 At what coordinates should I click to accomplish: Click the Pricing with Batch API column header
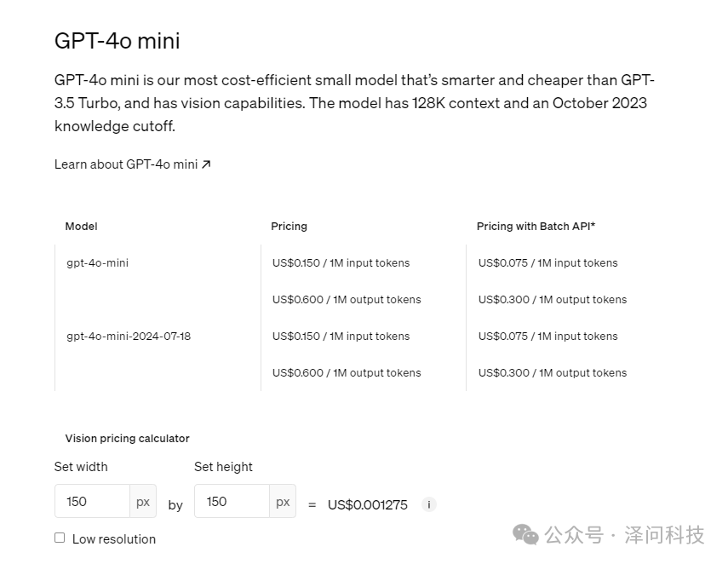(x=536, y=227)
